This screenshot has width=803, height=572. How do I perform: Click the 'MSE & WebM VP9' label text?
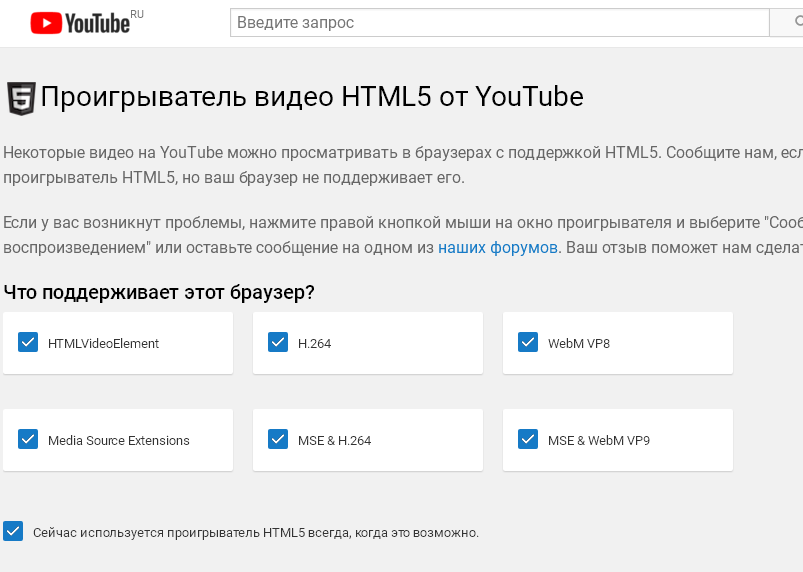(x=599, y=440)
